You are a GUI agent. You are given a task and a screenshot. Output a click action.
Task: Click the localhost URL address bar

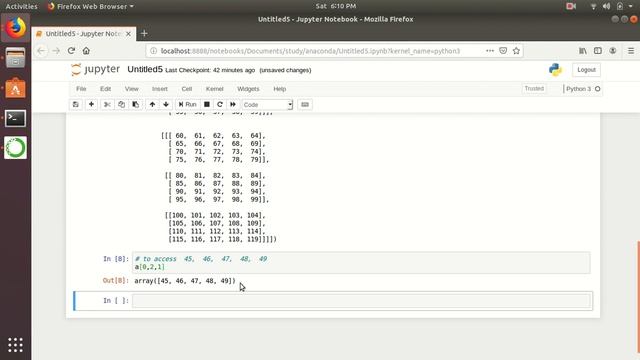click(x=310, y=51)
